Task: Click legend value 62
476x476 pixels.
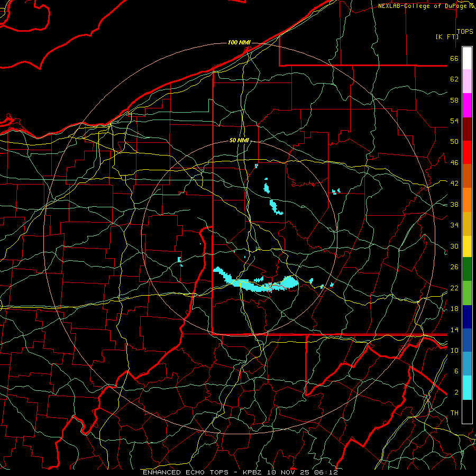Action: click(x=454, y=79)
